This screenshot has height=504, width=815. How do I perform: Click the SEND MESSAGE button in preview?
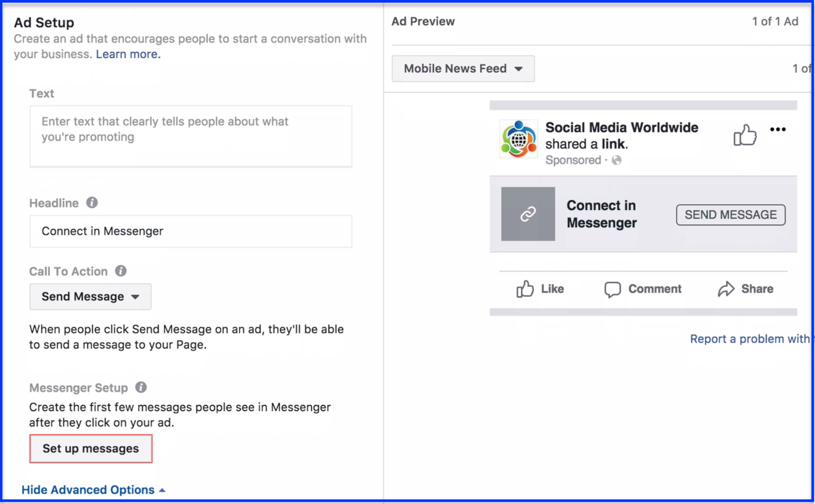tap(731, 215)
